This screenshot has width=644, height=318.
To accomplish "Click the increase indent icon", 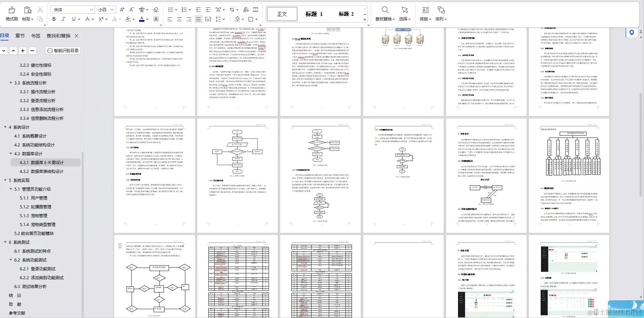I will tap(208, 10).
